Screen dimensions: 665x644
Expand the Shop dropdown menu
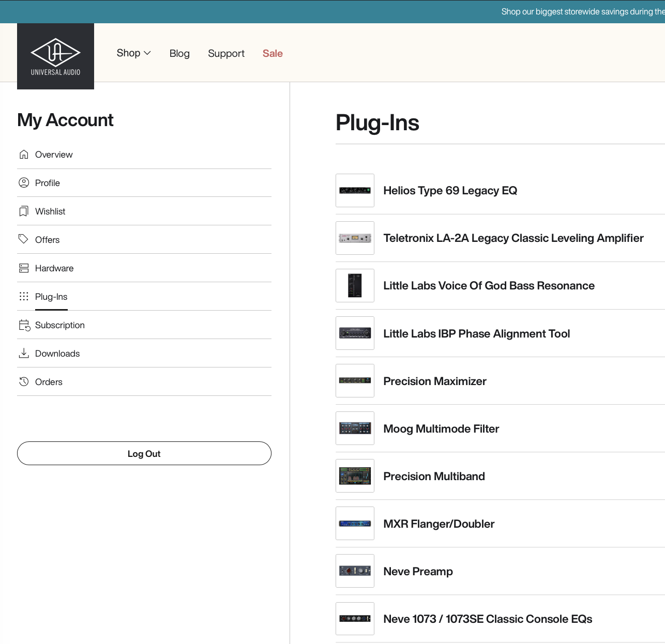[x=133, y=53]
